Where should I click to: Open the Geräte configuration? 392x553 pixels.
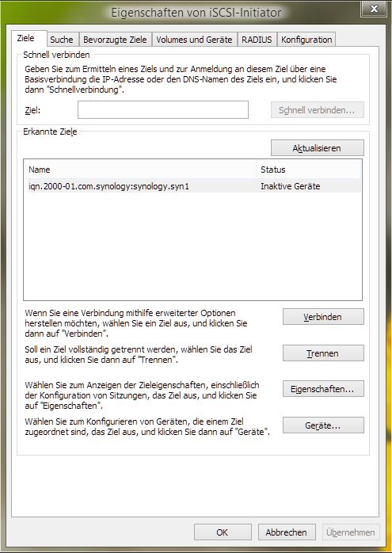[323, 425]
